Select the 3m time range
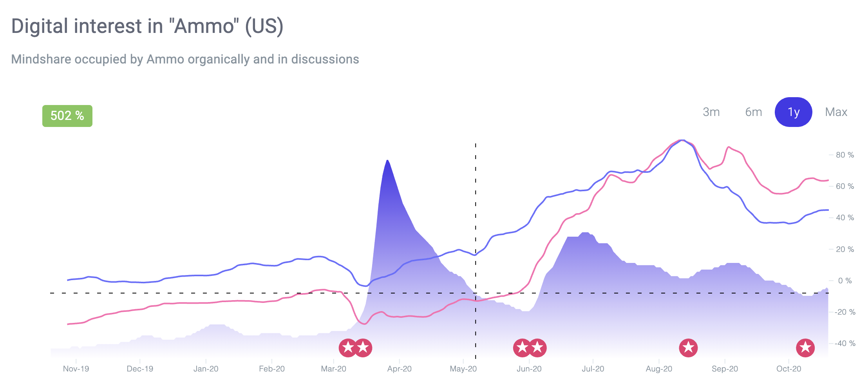868x384 pixels. [x=711, y=112]
